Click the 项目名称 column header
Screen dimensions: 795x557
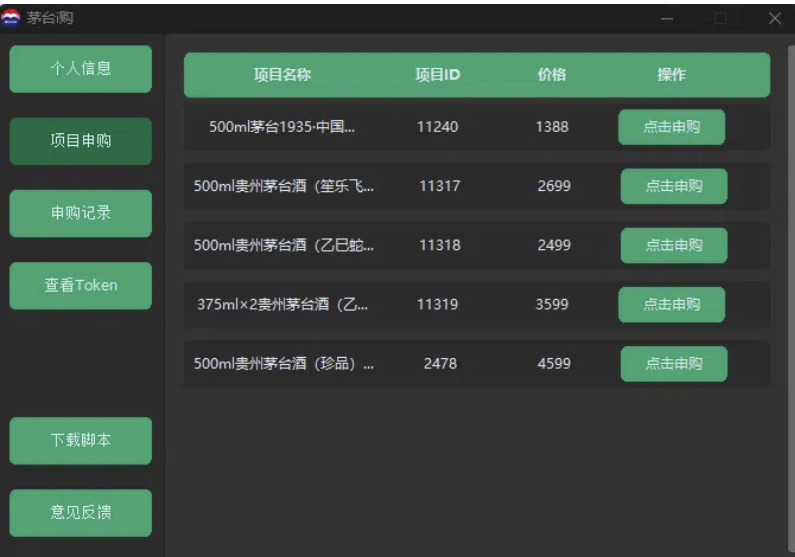pyautogui.click(x=282, y=75)
